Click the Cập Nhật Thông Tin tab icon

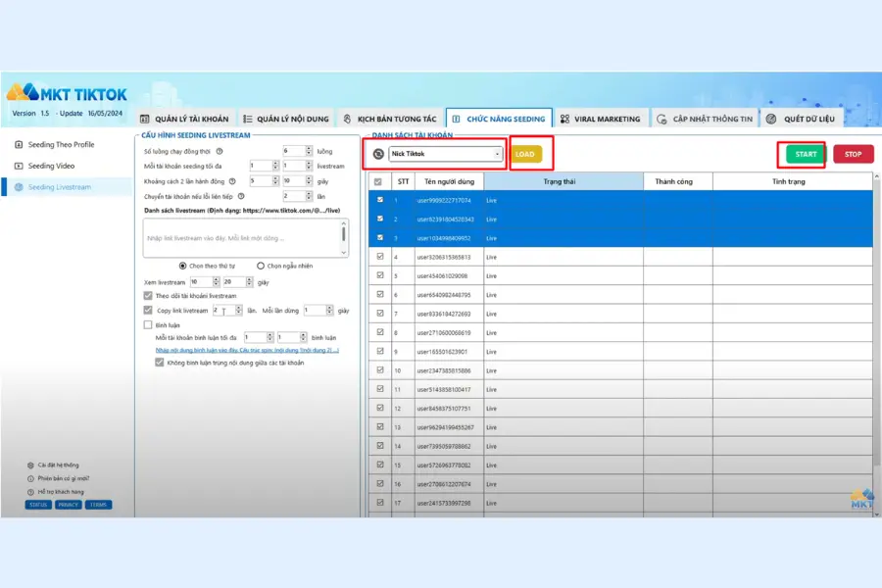pos(661,119)
